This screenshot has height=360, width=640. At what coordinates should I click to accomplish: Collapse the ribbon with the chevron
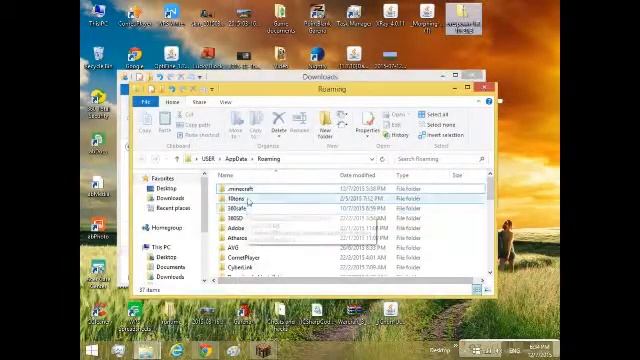coord(478,101)
